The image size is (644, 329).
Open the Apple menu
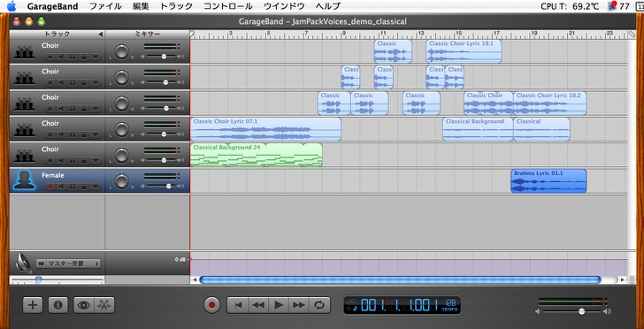pyautogui.click(x=11, y=6)
